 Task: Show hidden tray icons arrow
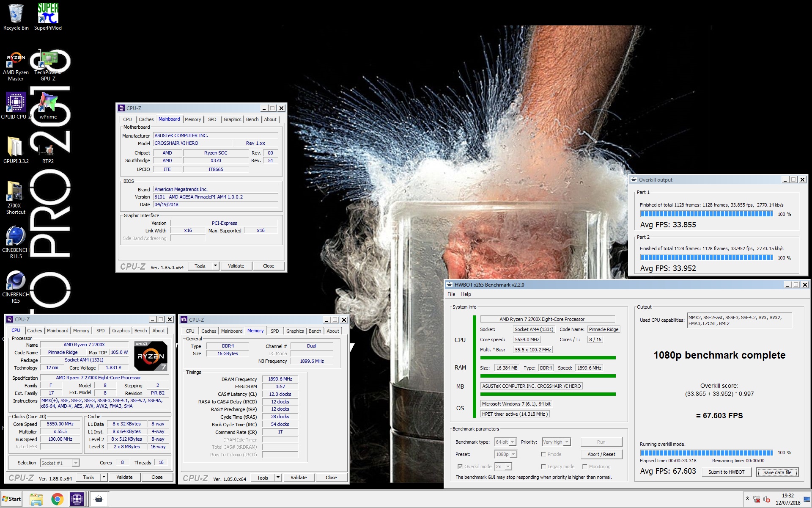coord(747,499)
